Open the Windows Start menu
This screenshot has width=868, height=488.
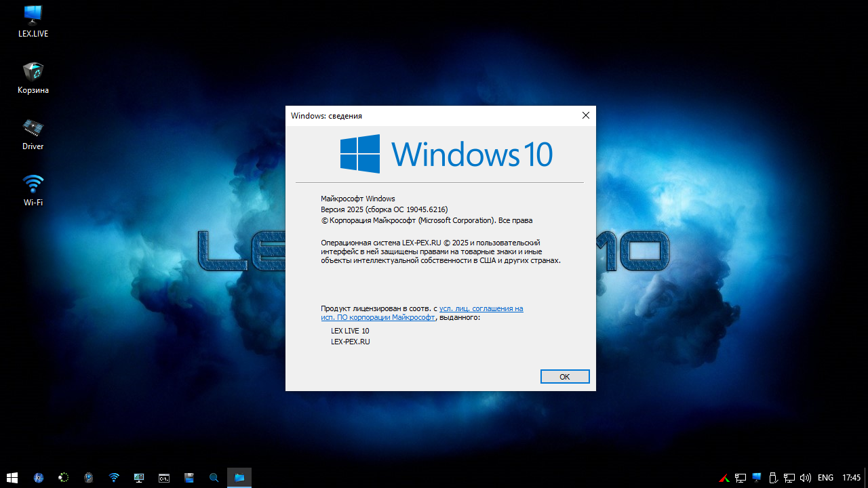click(12, 478)
